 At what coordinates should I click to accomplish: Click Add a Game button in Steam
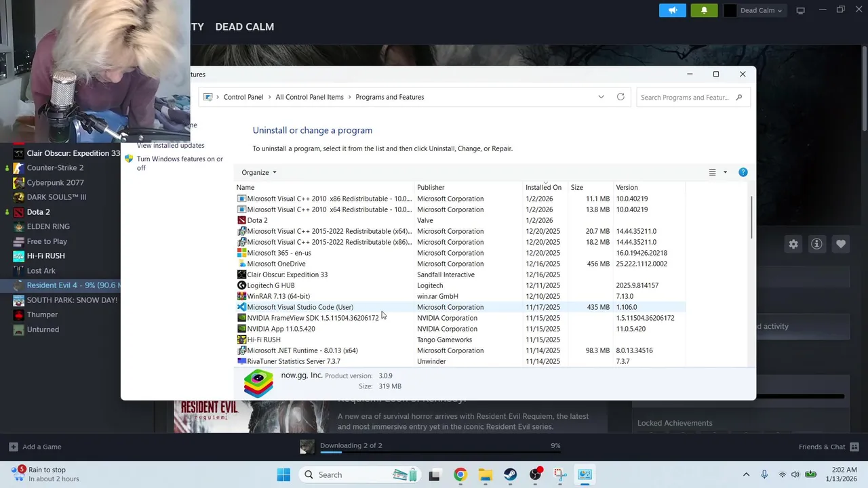pyautogui.click(x=36, y=447)
